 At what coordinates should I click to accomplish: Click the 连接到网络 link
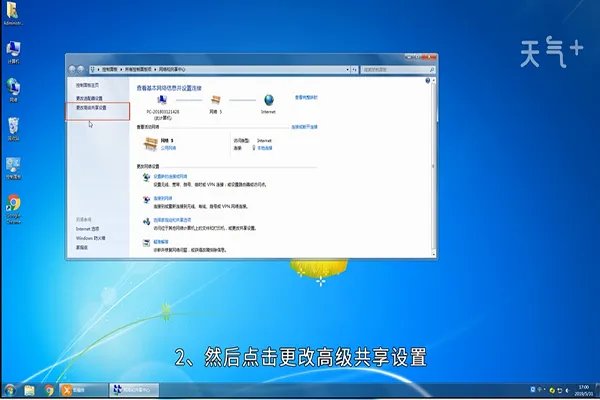point(163,198)
